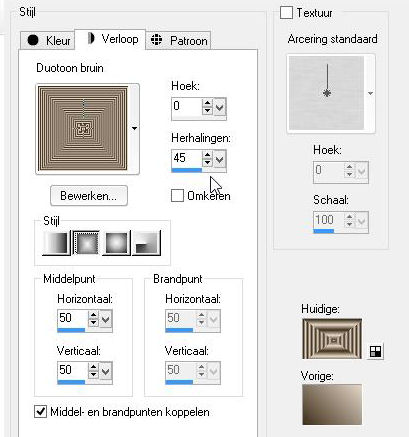409x437 pixels.
Task: Open the Duotoon bruin gradient picker arrow
Action: tap(134, 128)
